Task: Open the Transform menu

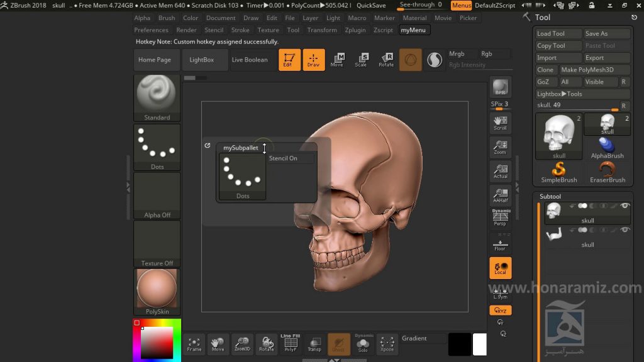Action: click(x=322, y=30)
